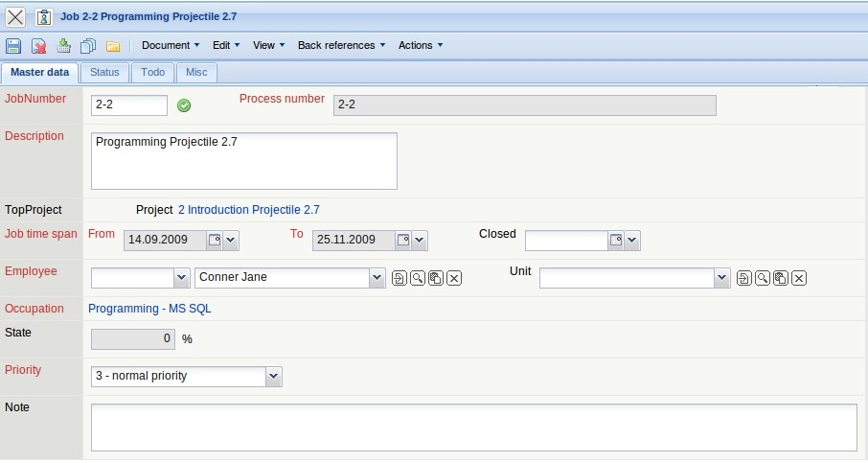Clear the Unit field with X icon

click(x=799, y=278)
